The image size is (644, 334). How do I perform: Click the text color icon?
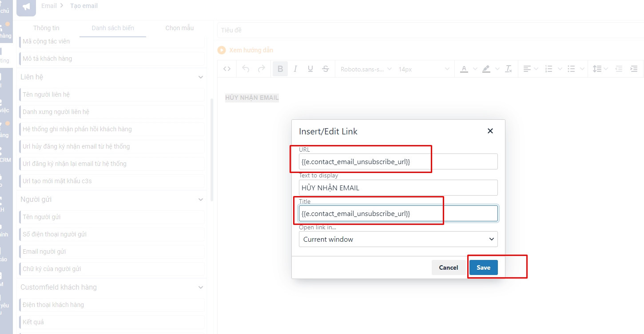tap(464, 69)
